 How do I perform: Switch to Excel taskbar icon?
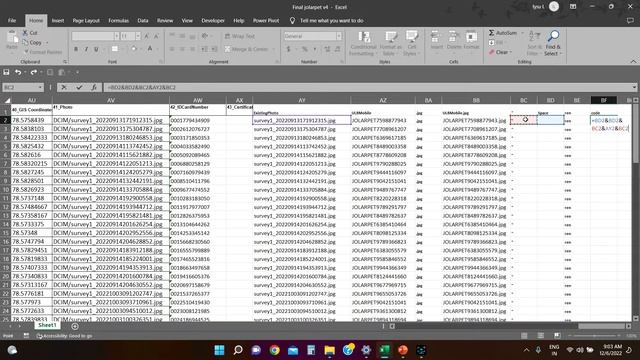(384, 350)
